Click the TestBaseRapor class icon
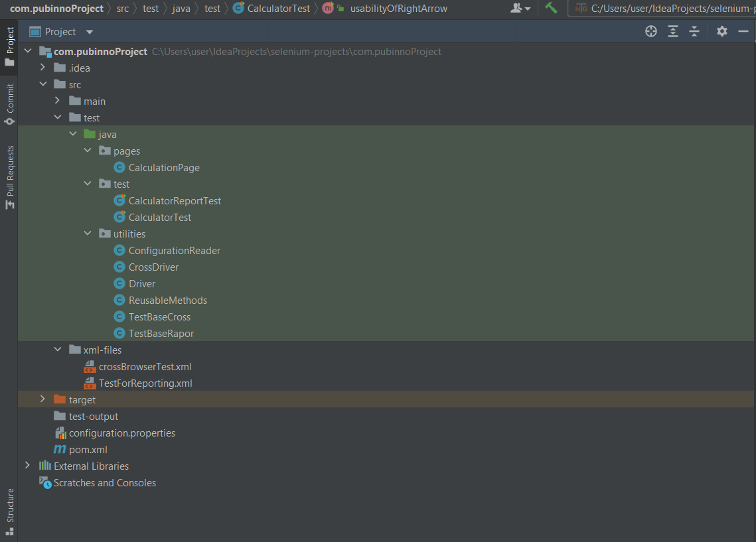Screen dimensions: 756x542 pos(119,333)
